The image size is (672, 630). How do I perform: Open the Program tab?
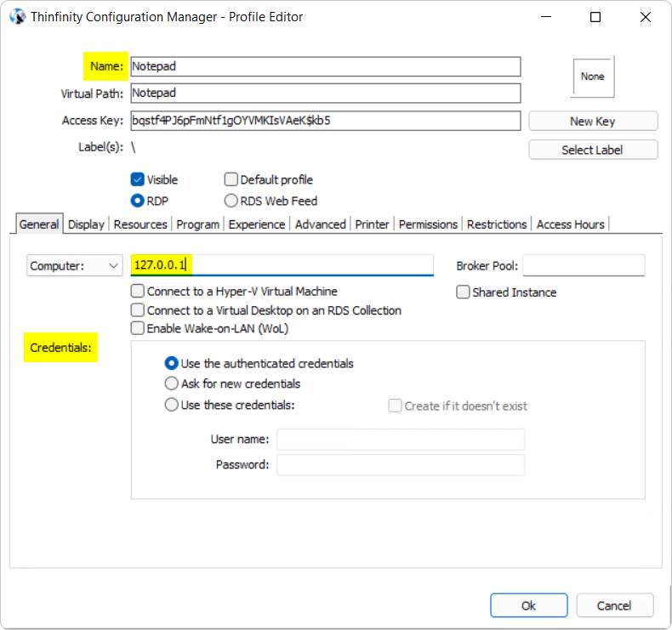tap(197, 224)
